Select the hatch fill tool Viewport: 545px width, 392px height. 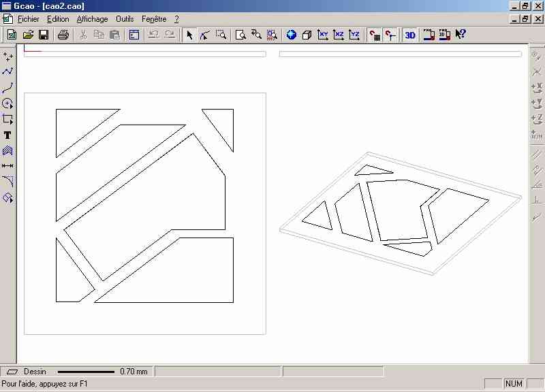[x=7, y=150]
